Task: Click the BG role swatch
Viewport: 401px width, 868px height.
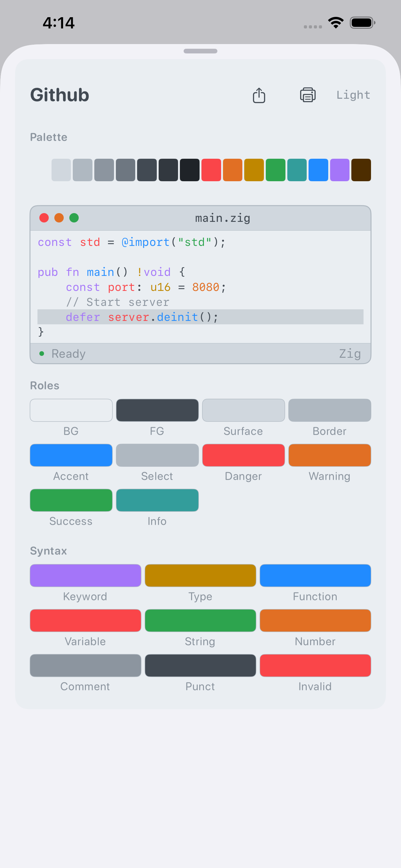Action: [x=71, y=411]
